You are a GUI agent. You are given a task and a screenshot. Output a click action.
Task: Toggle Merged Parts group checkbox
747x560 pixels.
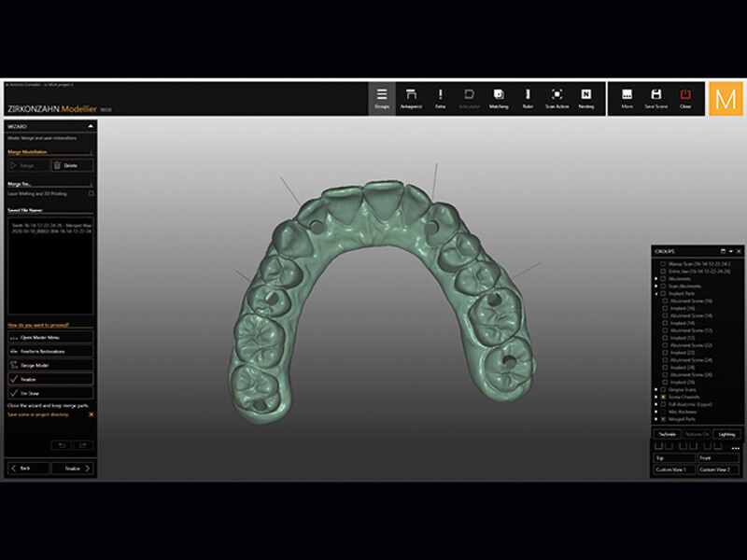coord(663,419)
